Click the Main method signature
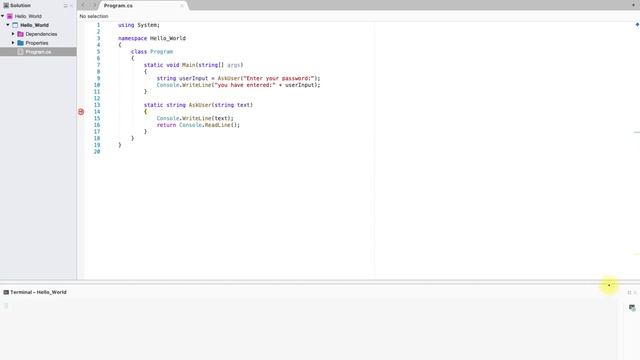 [193, 65]
